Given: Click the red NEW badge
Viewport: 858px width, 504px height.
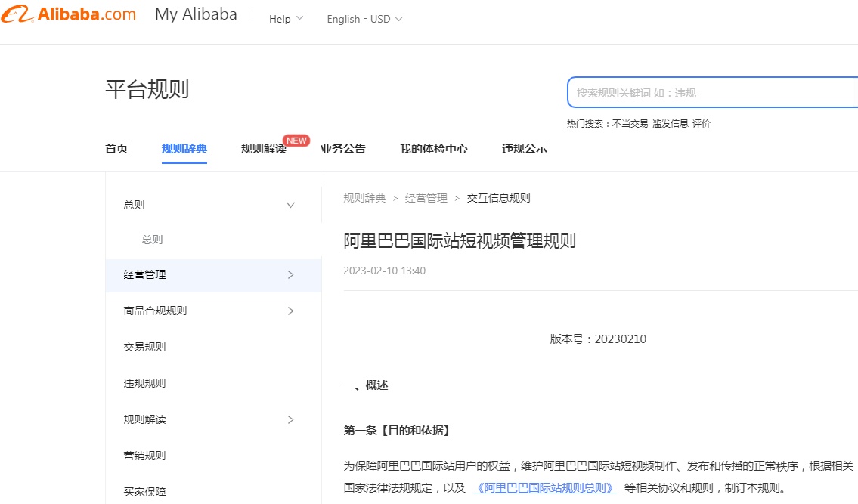Looking at the screenshot, I should pyautogui.click(x=296, y=141).
